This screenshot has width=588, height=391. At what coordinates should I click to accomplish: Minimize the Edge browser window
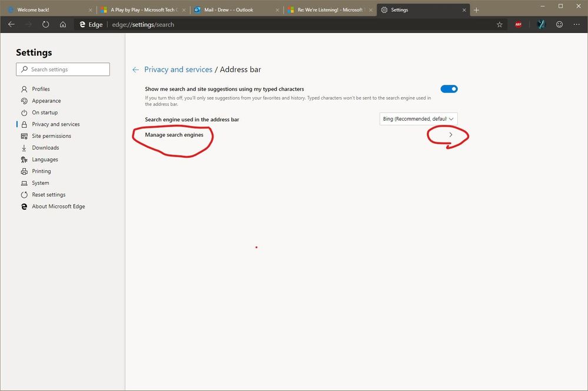pos(542,6)
